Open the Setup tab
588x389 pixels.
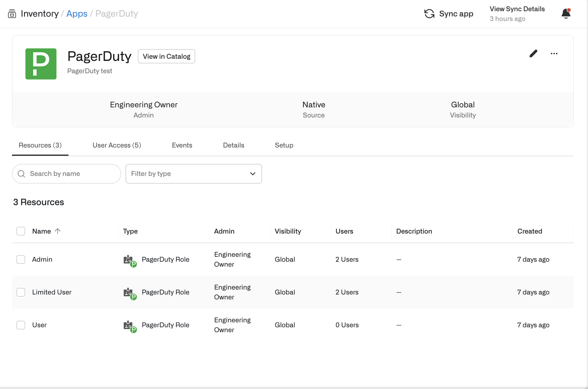[284, 145]
